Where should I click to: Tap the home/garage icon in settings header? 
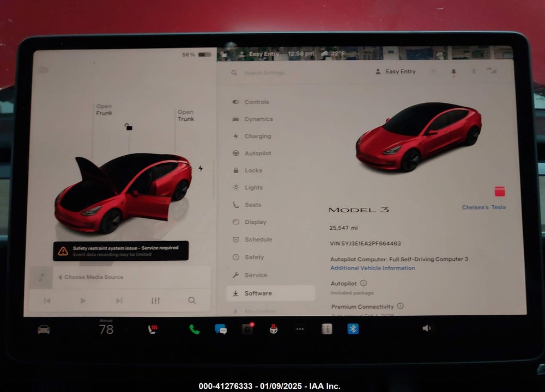pos(433,71)
